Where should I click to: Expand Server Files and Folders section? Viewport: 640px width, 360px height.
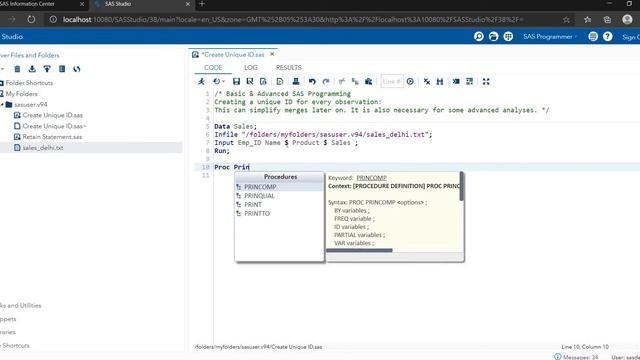tap(29, 55)
